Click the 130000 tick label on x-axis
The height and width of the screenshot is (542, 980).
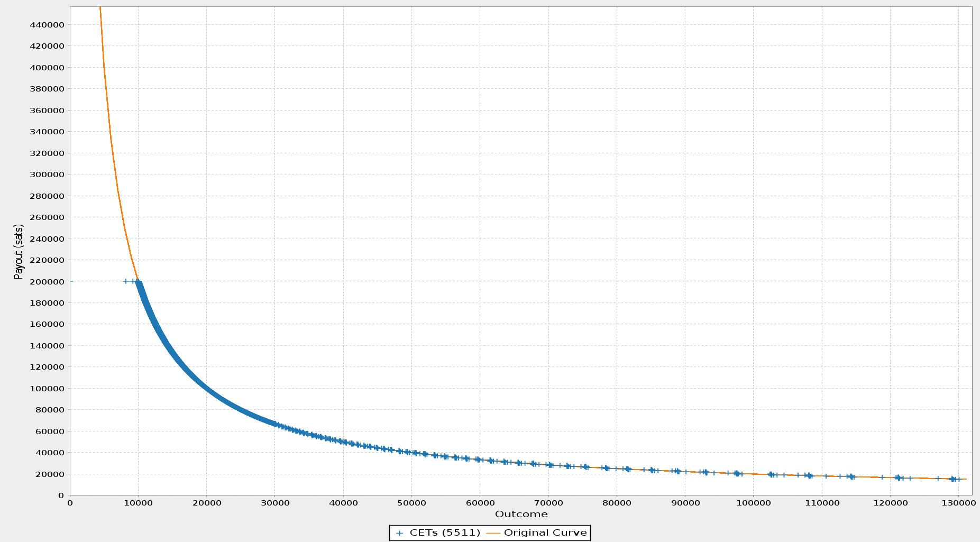tap(958, 504)
